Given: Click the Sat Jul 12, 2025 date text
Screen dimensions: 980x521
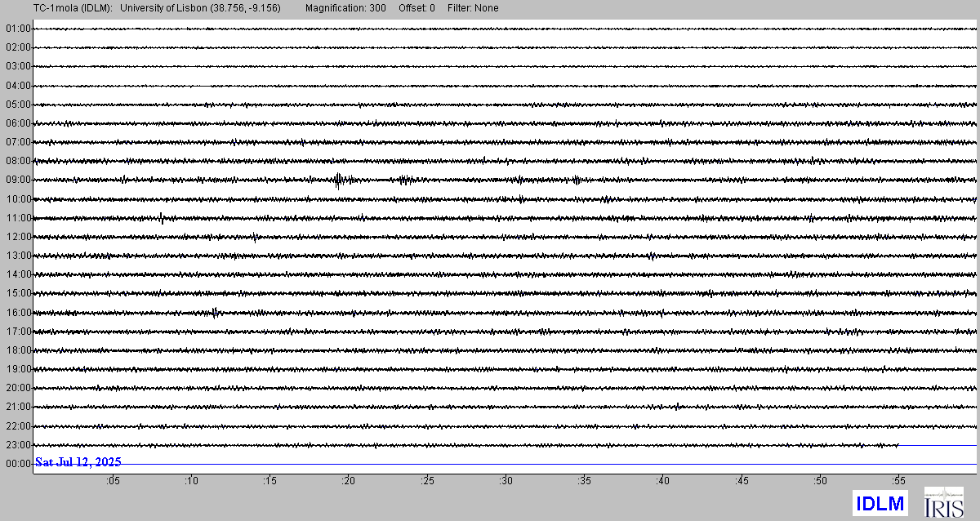Looking at the screenshot, I should pyautogui.click(x=78, y=462).
